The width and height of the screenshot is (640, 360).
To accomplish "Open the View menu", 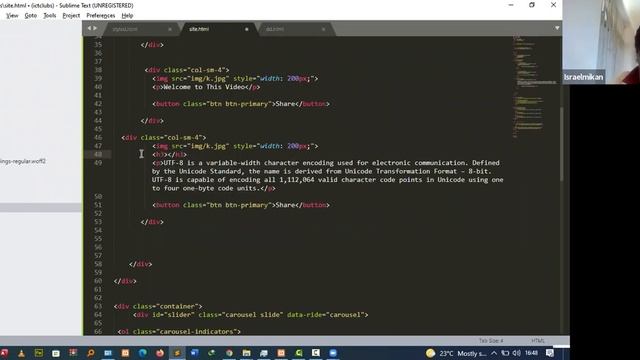I will tap(12, 16).
